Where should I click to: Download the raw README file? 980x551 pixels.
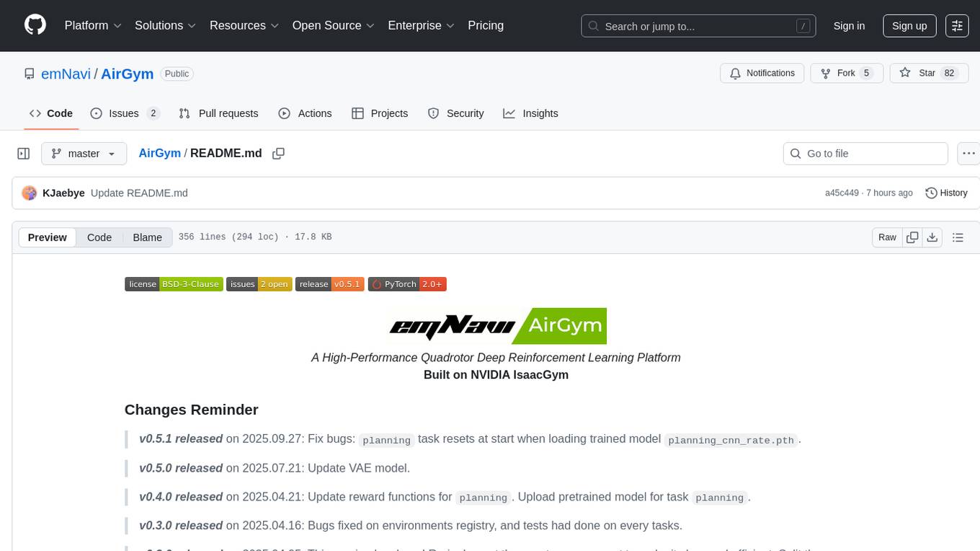click(x=932, y=237)
